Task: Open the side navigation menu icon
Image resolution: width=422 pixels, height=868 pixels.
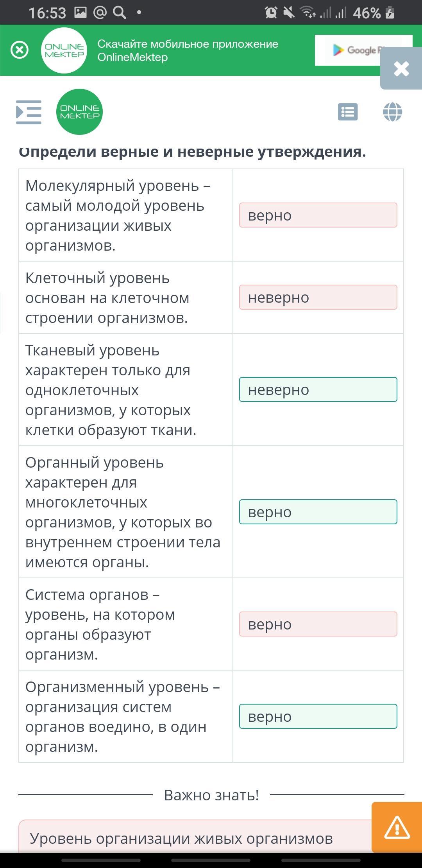Action: pos(29,112)
